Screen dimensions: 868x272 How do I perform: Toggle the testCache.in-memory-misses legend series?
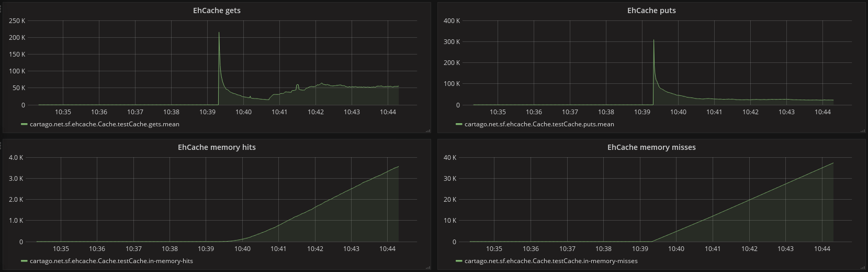pos(551,260)
